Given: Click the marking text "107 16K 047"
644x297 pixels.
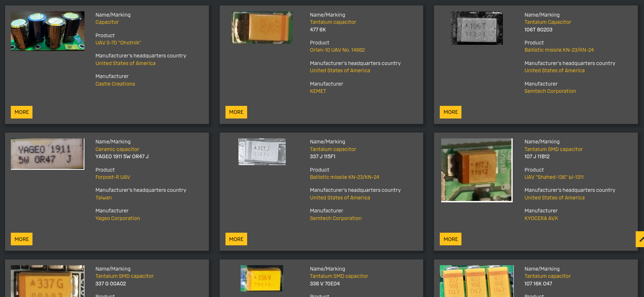Looking at the screenshot, I should coord(538,284).
